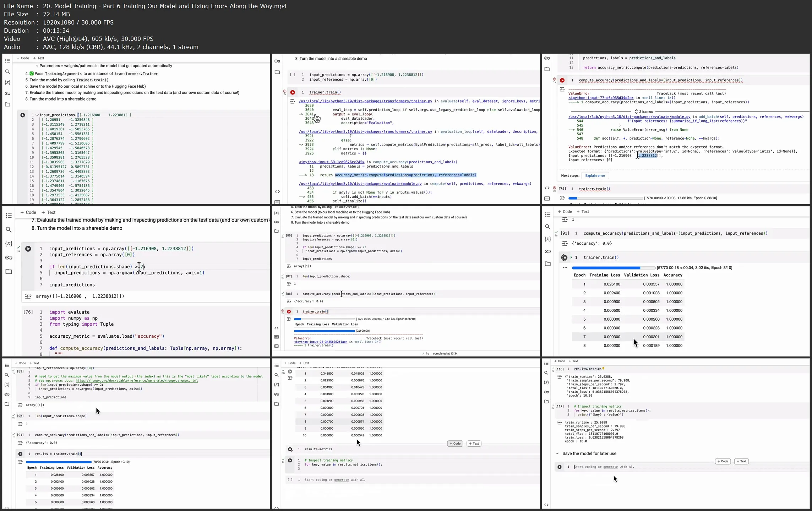
Task: Click the Explain error button
Action: pyautogui.click(x=595, y=175)
